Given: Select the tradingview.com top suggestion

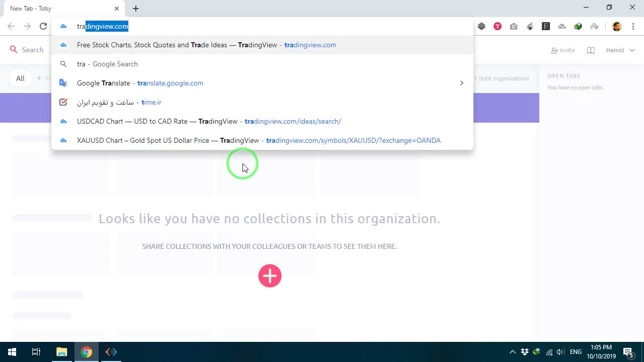Looking at the screenshot, I should coord(262,45).
